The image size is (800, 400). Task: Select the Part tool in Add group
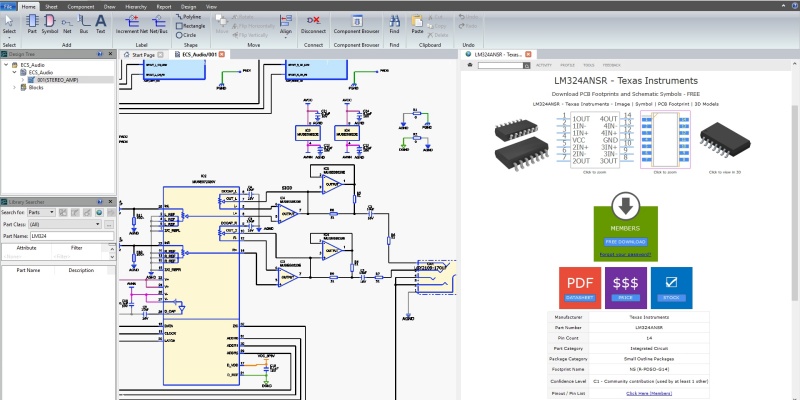tap(32, 24)
